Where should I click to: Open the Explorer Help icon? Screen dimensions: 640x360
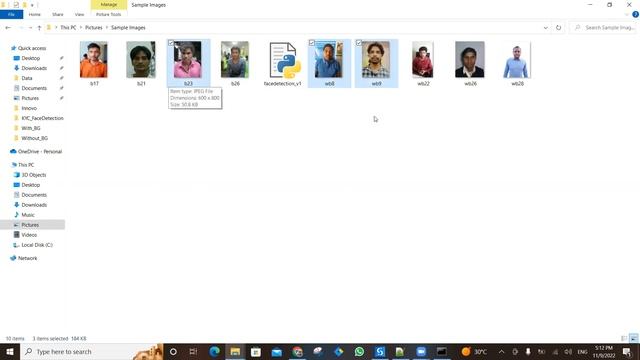pyautogui.click(x=636, y=14)
